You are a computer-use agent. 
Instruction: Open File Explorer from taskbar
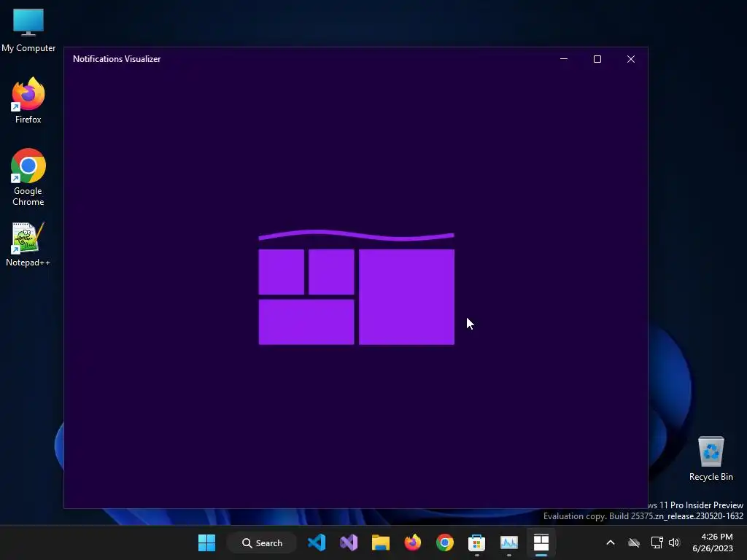coord(381,542)
